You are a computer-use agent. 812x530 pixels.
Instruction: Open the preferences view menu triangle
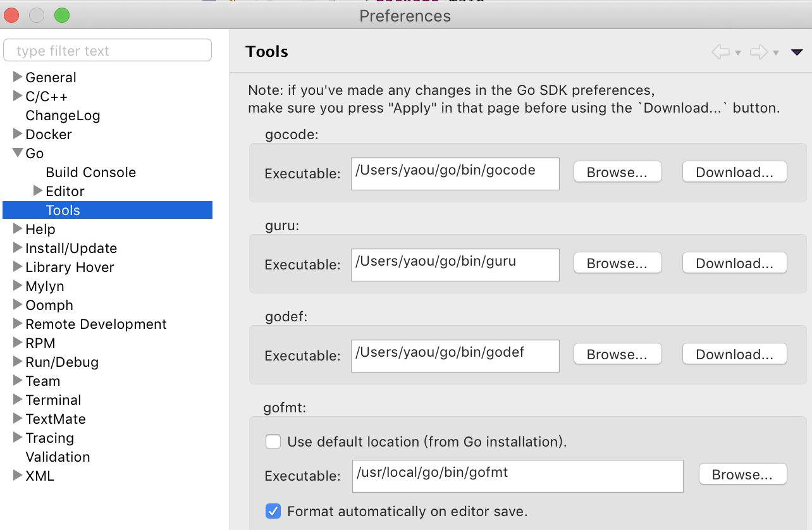point(797,52)
